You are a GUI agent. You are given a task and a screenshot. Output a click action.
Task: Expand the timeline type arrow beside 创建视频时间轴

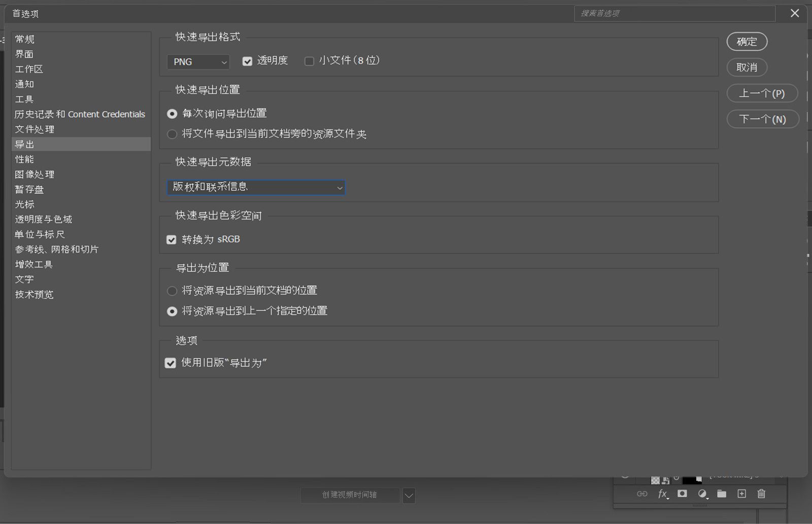(409, 495)
